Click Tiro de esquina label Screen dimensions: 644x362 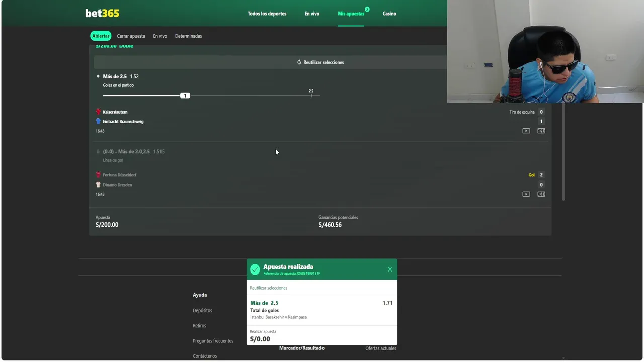point(522,112)
